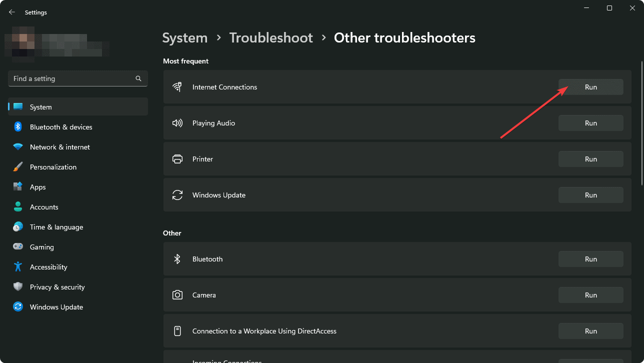644x363 pixels.
Task: Run the Windows Update troubleshooter
Action: click(590, 194)
